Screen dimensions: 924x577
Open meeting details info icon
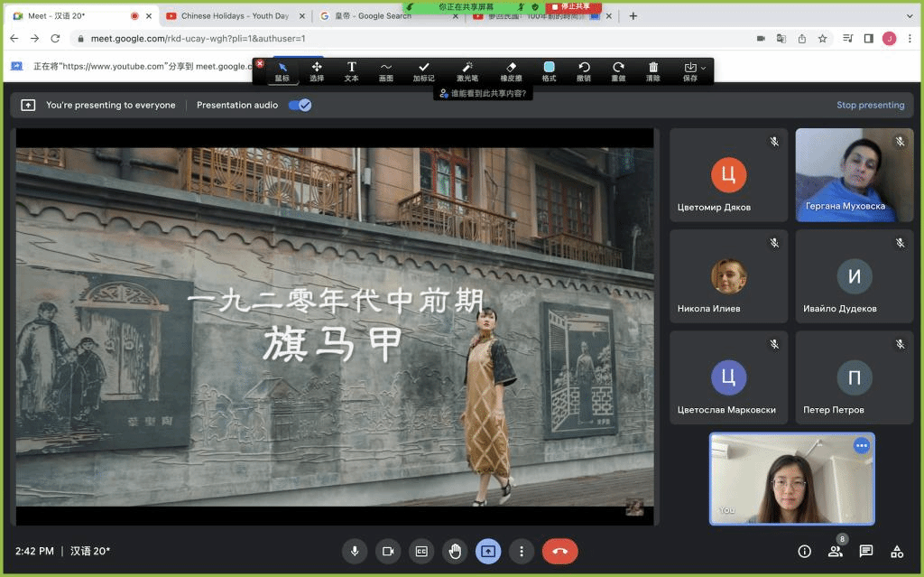click(804, 551)
